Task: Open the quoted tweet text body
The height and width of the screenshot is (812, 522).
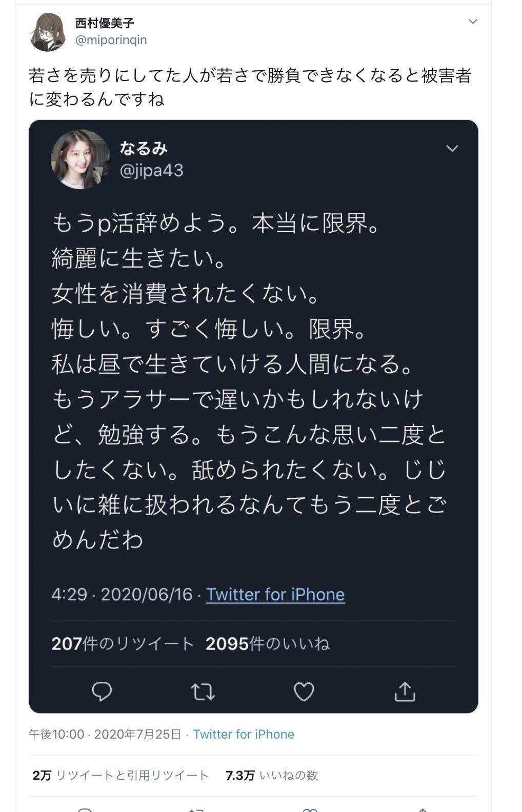Action: (249, 381)
